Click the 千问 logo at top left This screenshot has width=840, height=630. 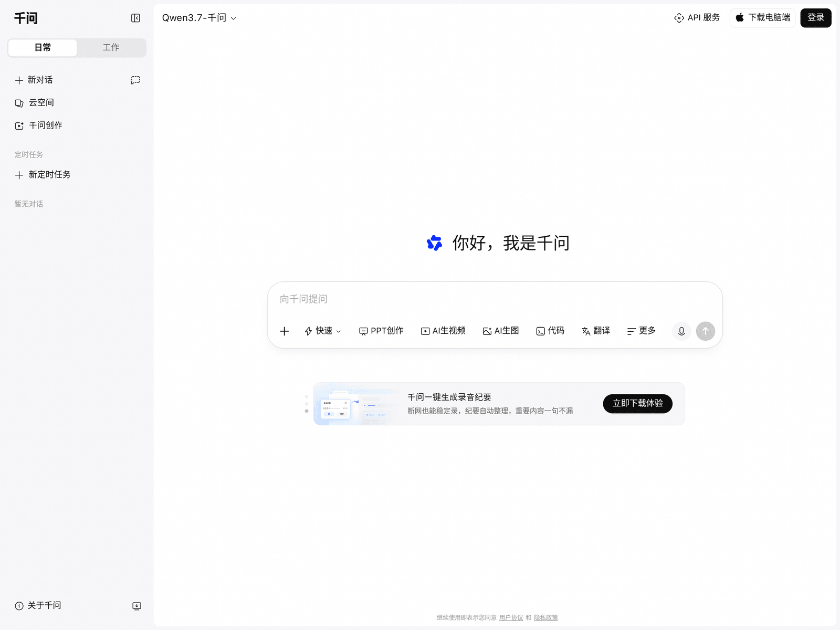[26, 18]
